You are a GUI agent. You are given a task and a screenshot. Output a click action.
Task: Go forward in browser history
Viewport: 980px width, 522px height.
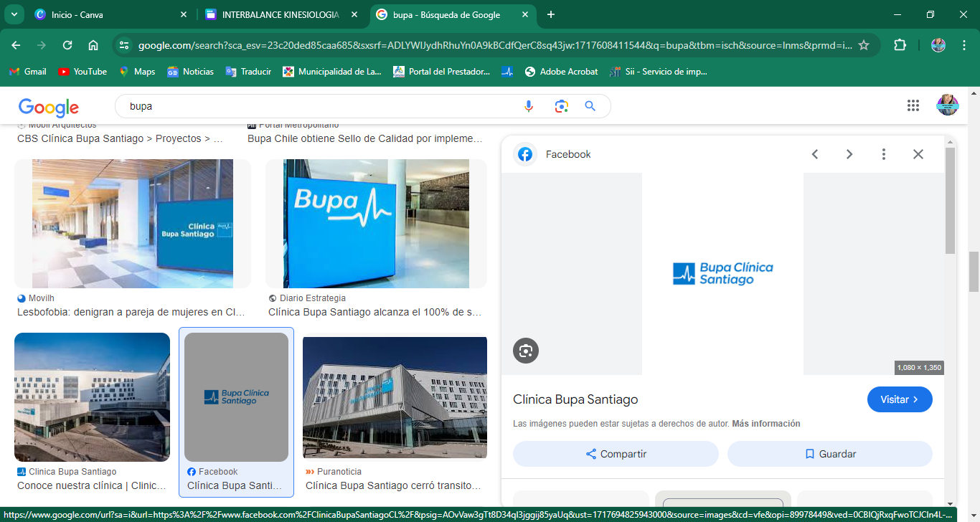click(42, 45)
